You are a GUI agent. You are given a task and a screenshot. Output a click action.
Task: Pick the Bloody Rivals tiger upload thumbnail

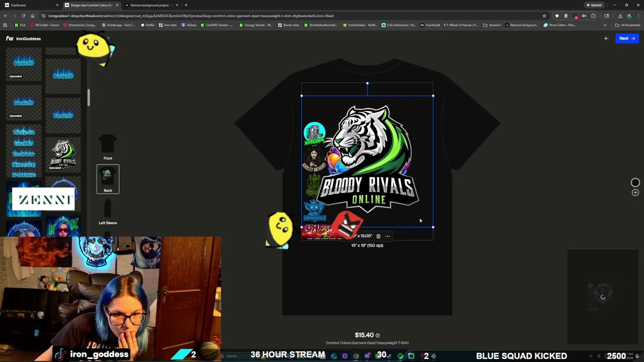coord(63,155)
